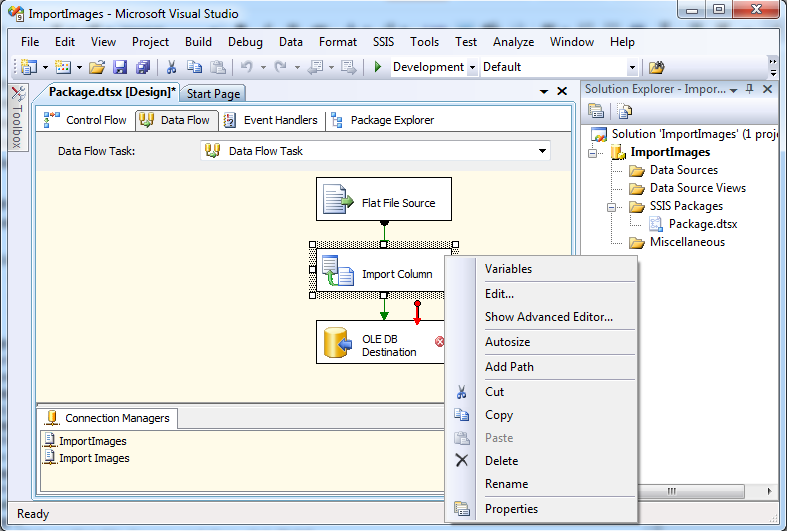The width and height of the screenshot is (787, 531).
Task: Click the Save floppy disk icon
Action: (120, 67)
